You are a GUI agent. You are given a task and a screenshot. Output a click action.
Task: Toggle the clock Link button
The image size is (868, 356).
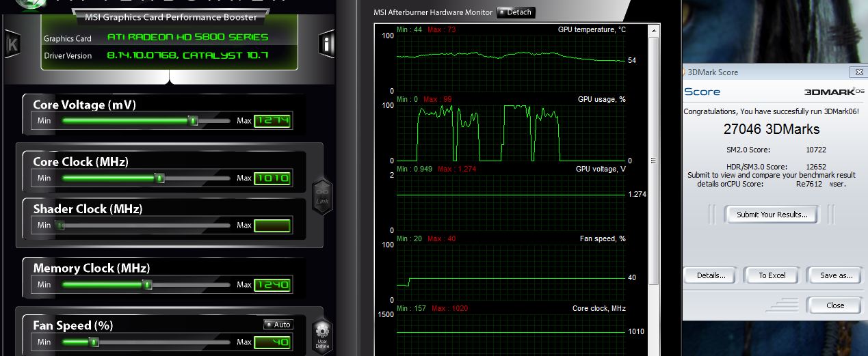pos(323,197)
